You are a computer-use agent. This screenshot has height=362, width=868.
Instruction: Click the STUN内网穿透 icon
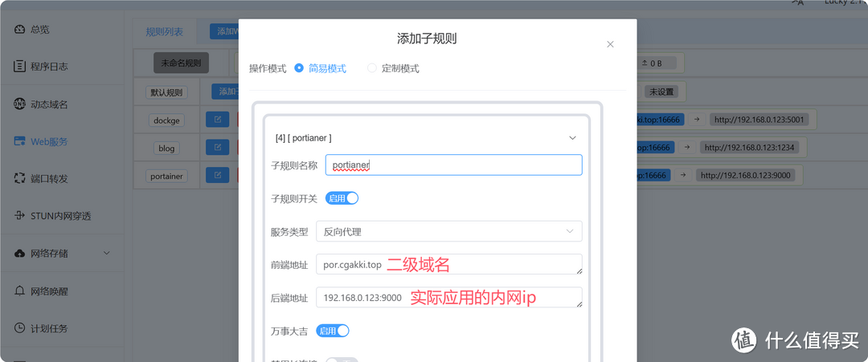[x=20, y=216]
